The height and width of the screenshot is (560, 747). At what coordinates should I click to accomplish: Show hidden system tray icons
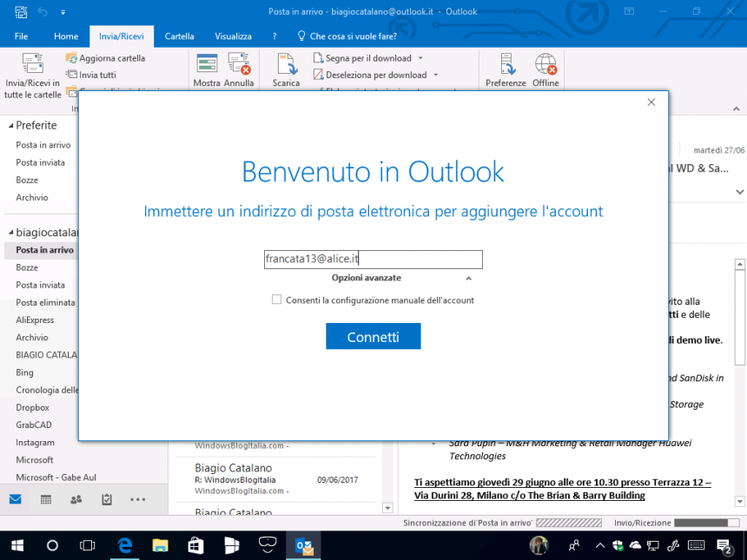(x=600, y=546)
